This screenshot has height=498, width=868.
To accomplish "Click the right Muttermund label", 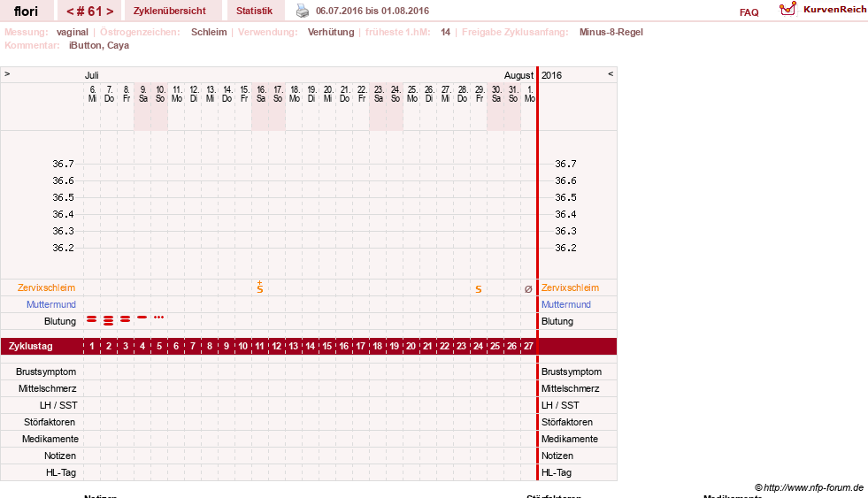I will click(565, 304).
